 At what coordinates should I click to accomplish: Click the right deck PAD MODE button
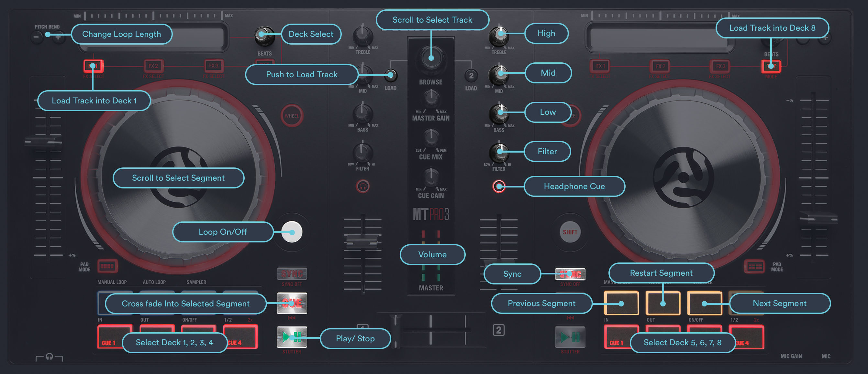(x=754, y=267)
